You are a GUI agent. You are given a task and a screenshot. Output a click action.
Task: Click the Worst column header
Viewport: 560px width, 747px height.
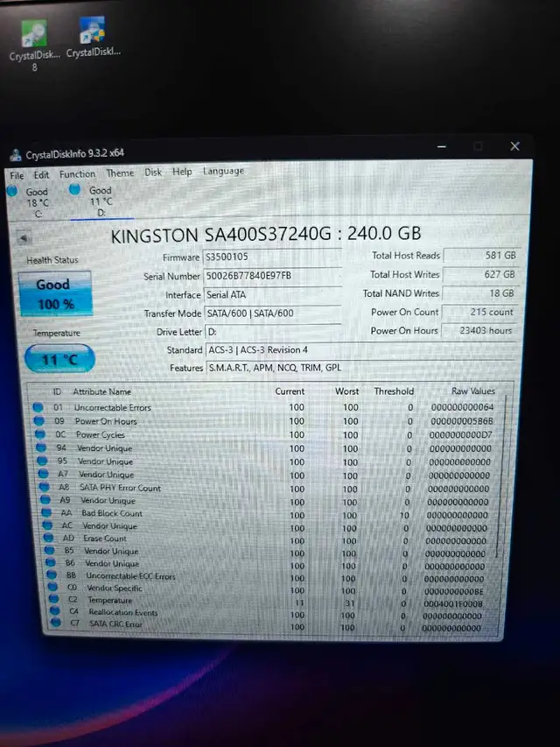(x=346, y=391)
